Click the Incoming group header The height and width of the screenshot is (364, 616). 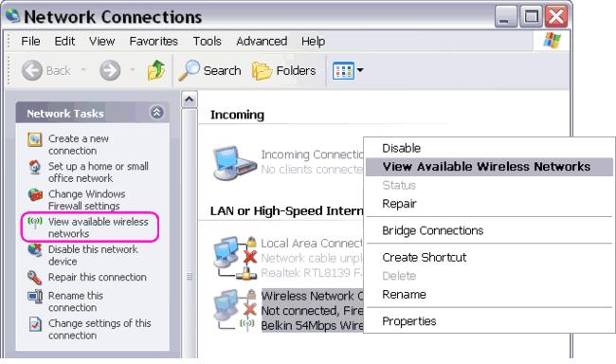point(237,115)
